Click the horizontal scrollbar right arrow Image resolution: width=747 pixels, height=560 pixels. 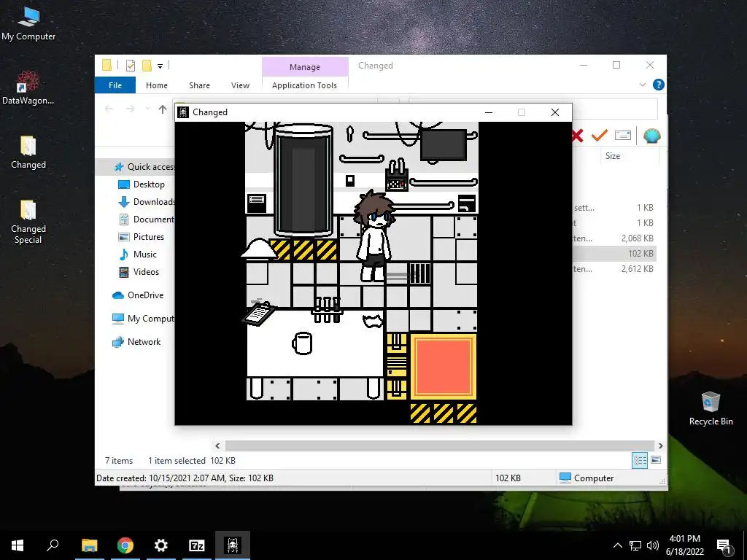pos(660,446)
